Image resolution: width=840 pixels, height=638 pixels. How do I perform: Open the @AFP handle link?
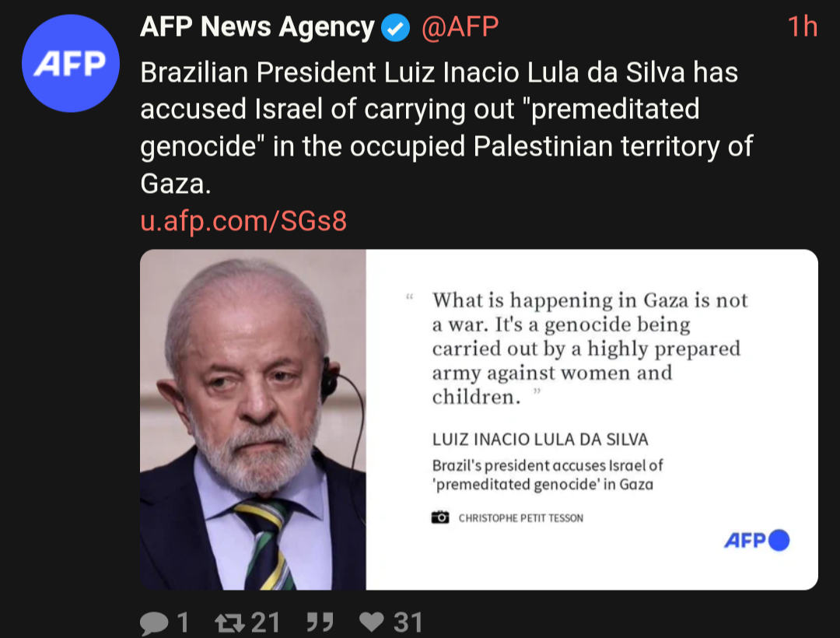[460, 26]
